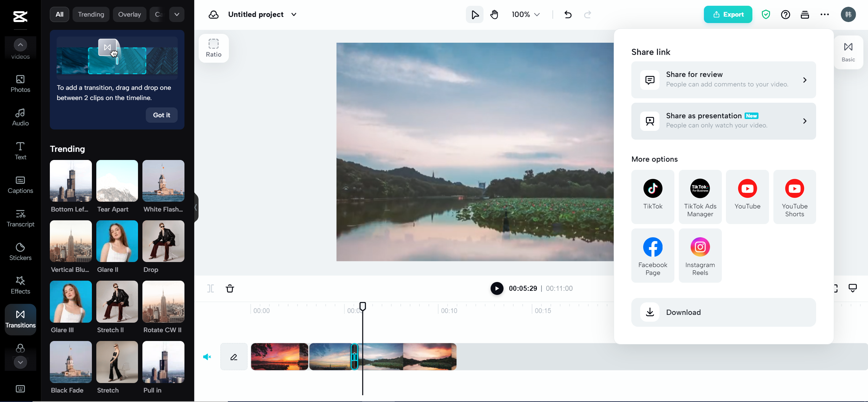Click the Basic panel tab on right
The image size is (868, 402).
[848, 52]
